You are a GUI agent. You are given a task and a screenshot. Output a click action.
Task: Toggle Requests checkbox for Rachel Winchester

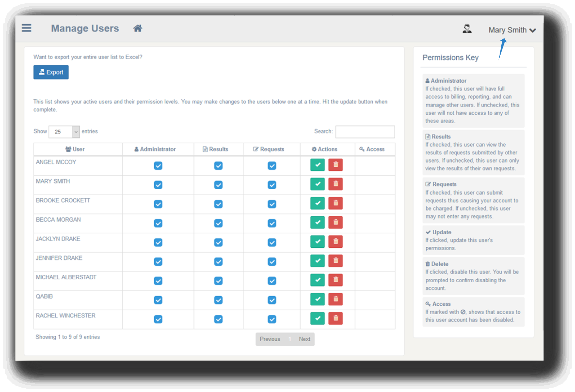tap(272, 319)
